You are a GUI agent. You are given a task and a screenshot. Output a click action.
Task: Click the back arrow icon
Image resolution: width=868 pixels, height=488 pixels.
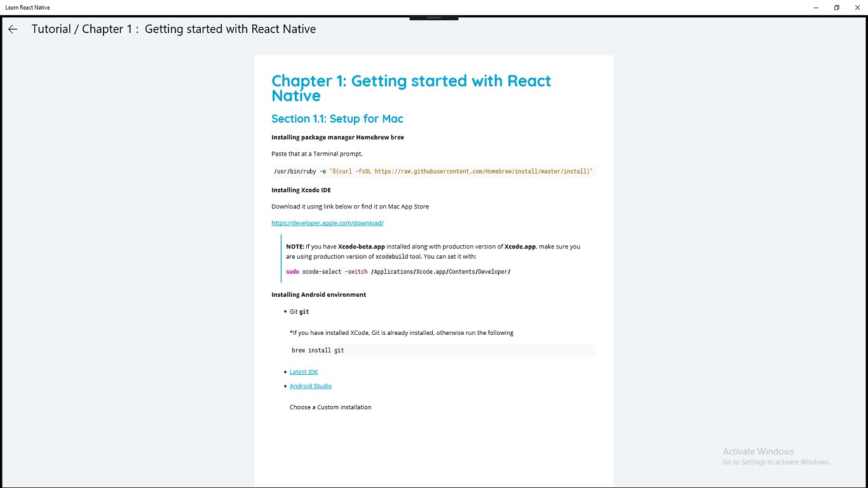coord(13,29)
